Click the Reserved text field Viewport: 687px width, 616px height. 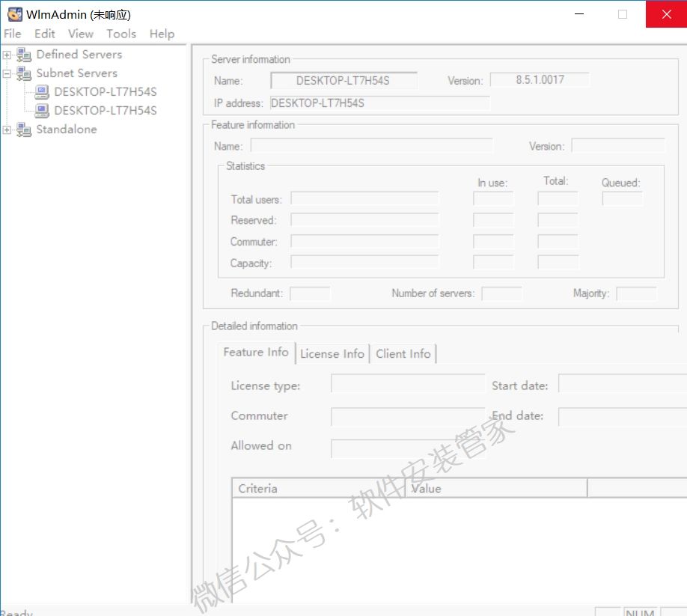click(364, 219)
